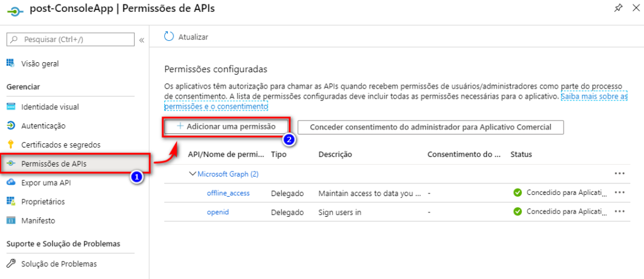Open the ellipsis menu for openid row

[x=619, y=212]
